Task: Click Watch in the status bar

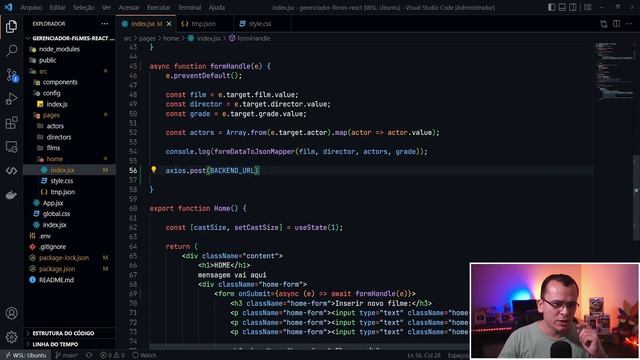Action: 144,355
